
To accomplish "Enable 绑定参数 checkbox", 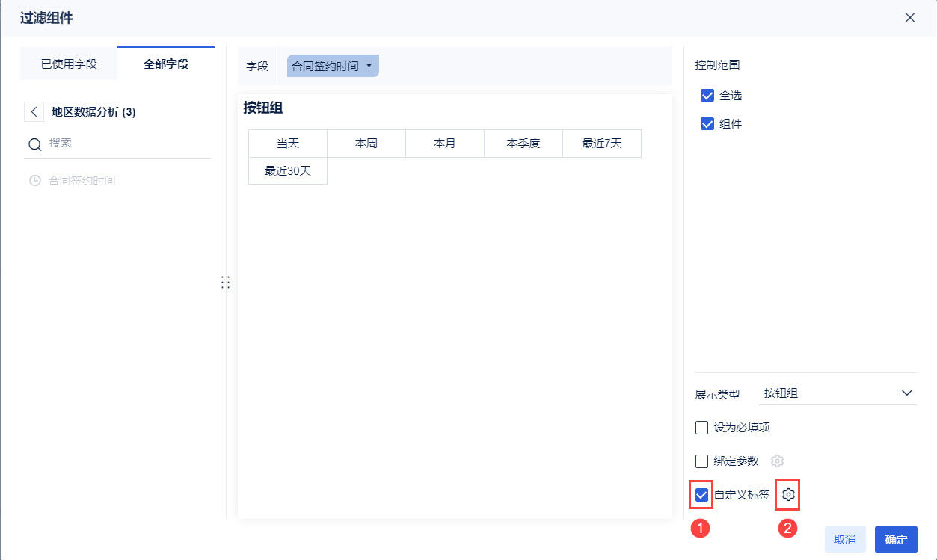I will [x=701, y=461].
